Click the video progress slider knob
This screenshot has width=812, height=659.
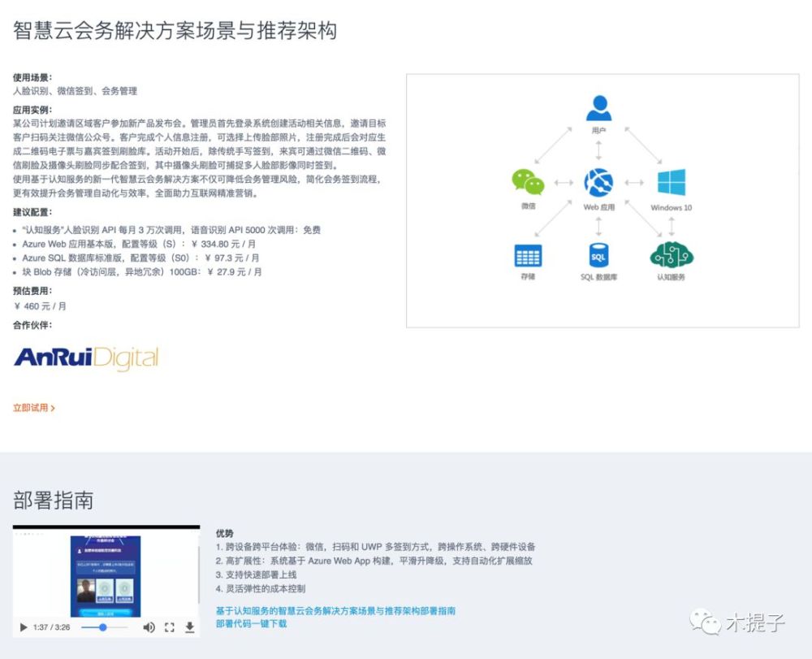(x=103, y=627)
